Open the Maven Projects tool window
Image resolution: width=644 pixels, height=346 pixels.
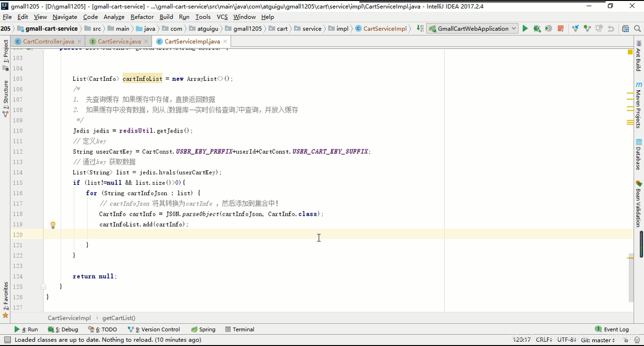639,104
